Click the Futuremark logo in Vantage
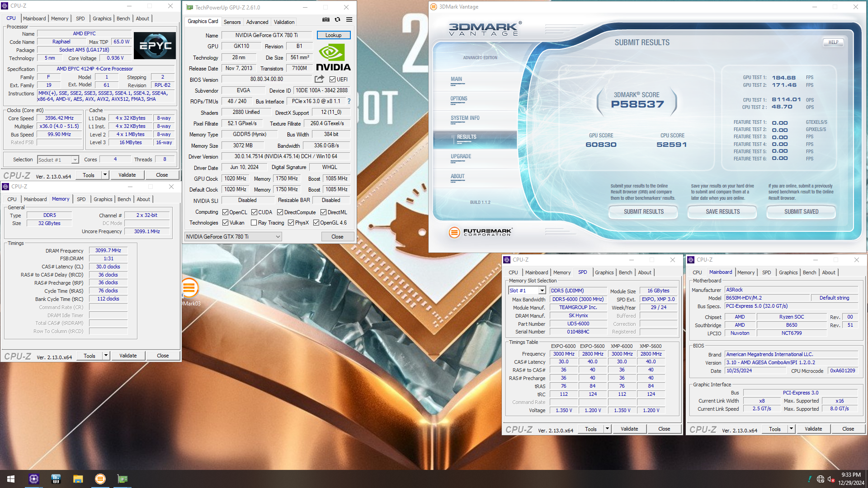 click(x=481, y=232)
